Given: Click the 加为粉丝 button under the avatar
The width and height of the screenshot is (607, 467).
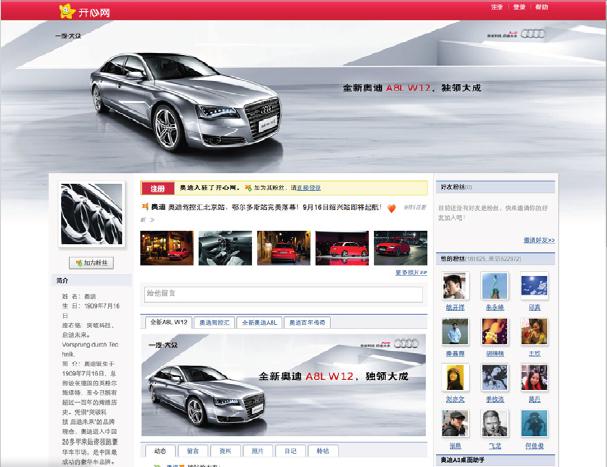Looking at the screenshot, I should (x=91, y=263).
